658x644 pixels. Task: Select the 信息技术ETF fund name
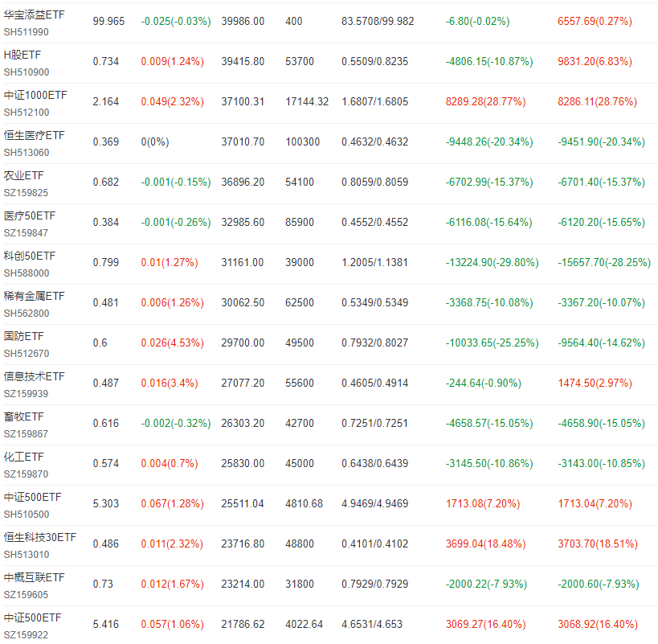pyautogui.click(x=34, y=376)
